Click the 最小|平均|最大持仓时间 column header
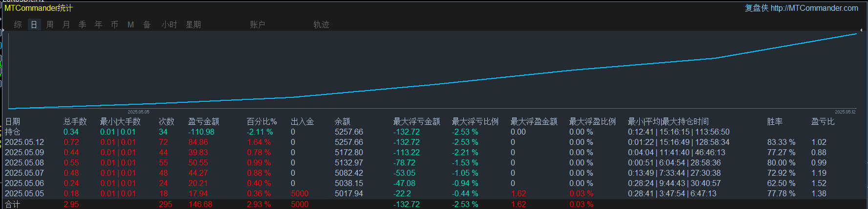 pyautogui.click(x=668, y=121)
